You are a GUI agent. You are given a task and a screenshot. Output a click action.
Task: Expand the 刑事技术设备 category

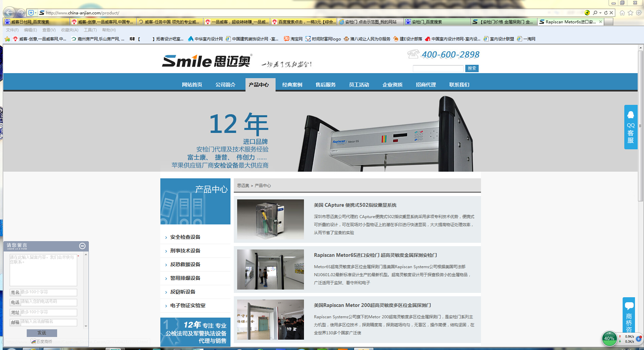(x=185, y=251)
